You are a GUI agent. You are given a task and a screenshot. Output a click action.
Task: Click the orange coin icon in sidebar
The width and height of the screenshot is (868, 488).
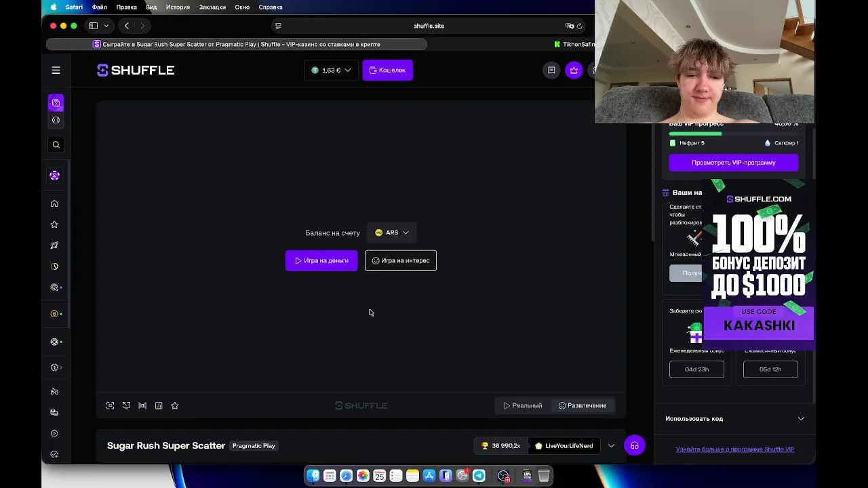click(55, 314)
